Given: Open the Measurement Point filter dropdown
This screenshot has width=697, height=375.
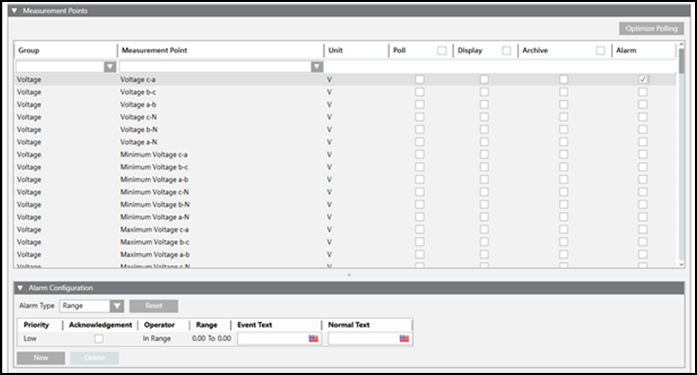Looking at the screenshot, I should click(317, 67).
